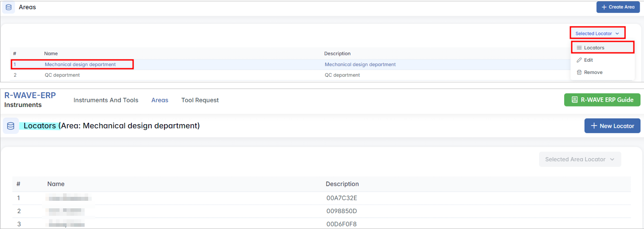644x229 pixels.
Task: Choose Locators from the dropdown menu
Action: tap(594, 48)
